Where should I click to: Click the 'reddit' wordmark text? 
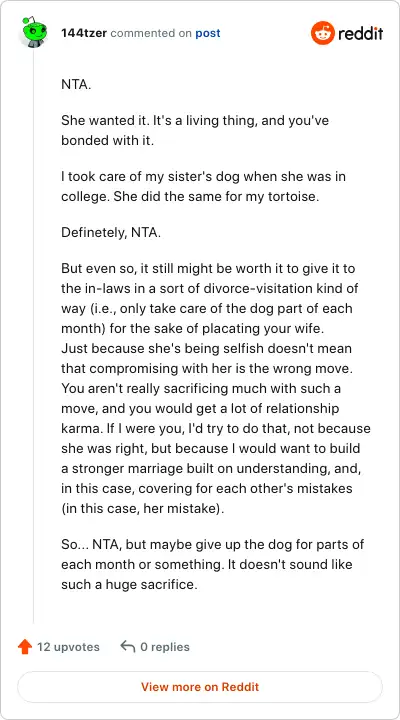361,33
